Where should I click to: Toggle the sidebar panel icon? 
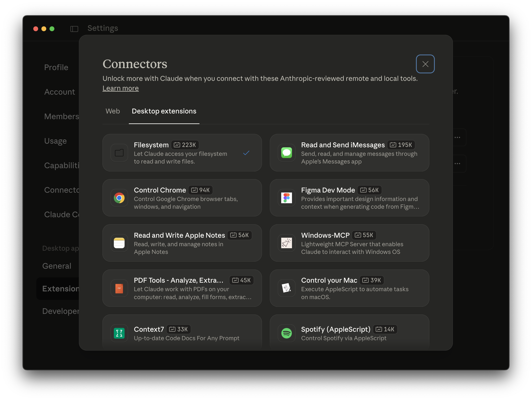click(x=74, y=29)
